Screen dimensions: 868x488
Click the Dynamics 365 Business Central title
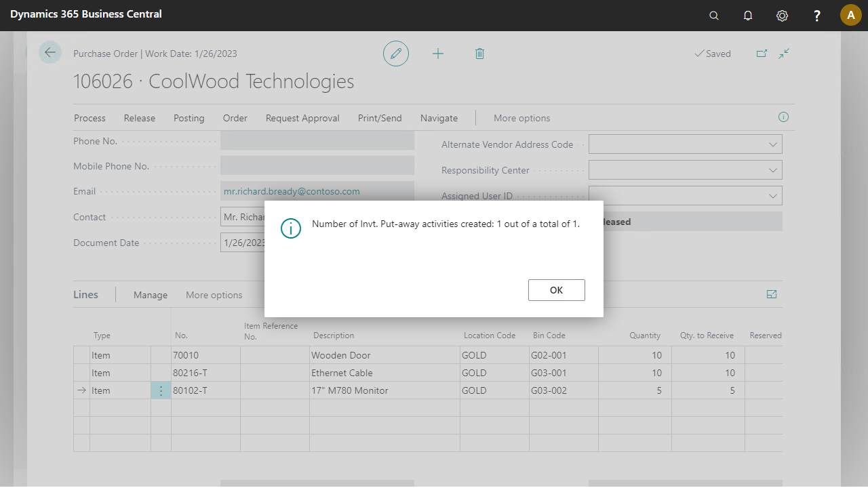(86, 14)
